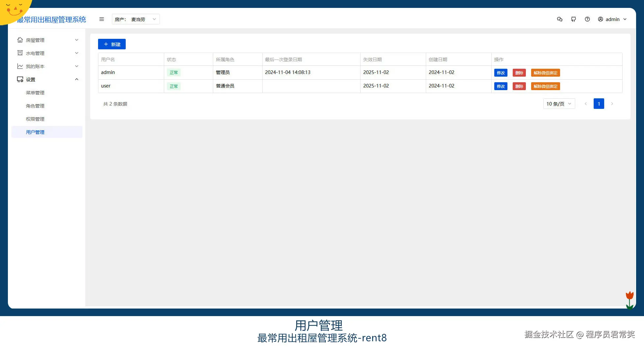Switch to 角色管理 in the sidebar
Viewport: 644px width, 348px height.
click(x=35, y=106)
